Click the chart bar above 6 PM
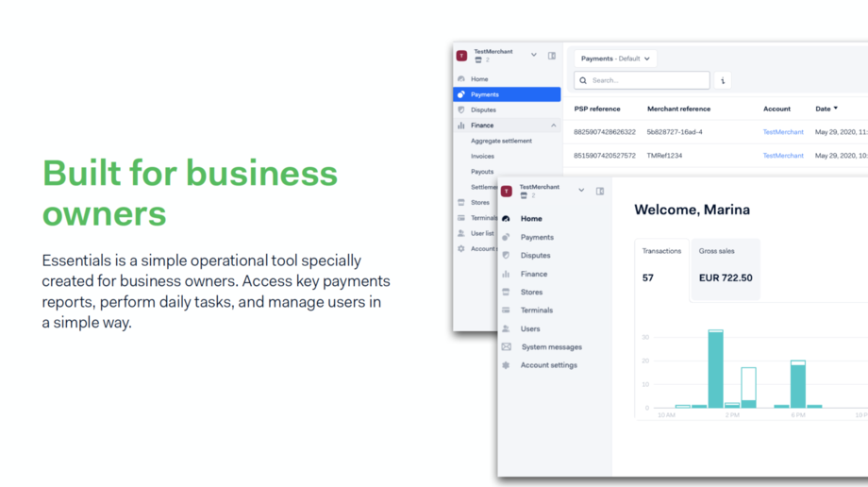This screenshot has height=487, width=868. coord(797,384)
